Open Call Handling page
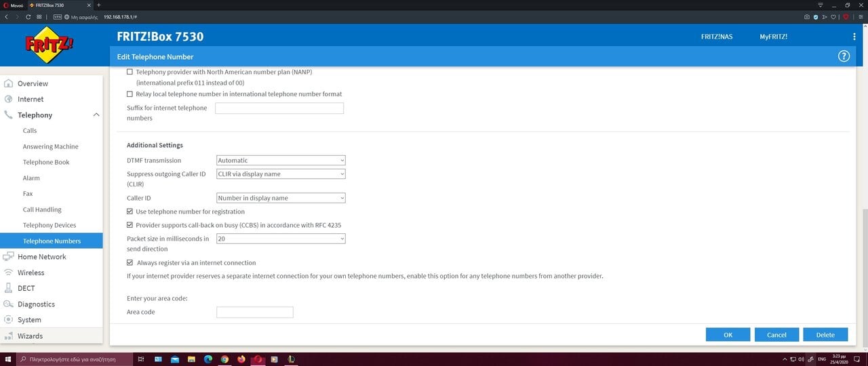The image size is (868, 366). click(42, 209)
